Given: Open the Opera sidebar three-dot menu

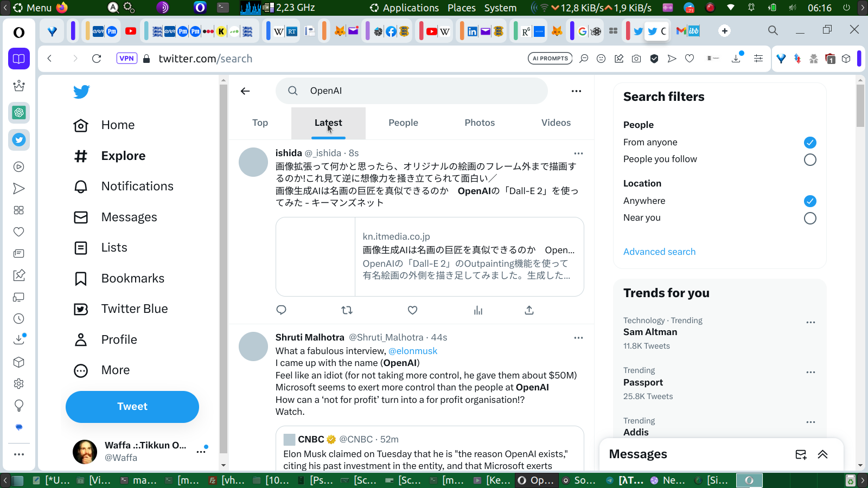Looking at the screenshot, I should 19,454.
